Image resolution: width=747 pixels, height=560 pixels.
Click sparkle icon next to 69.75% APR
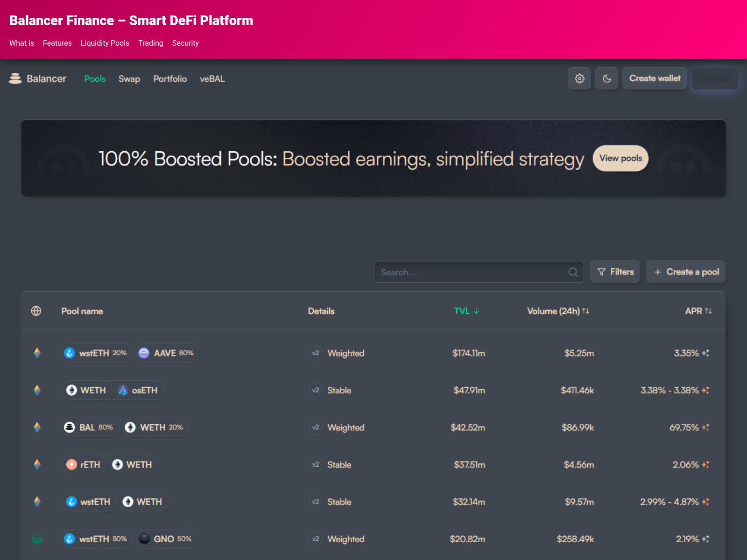click(x=705, y=427)
